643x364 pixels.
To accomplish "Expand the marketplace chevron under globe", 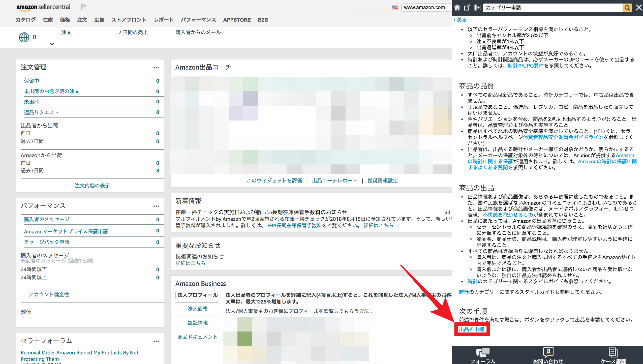I will point(52,44).
